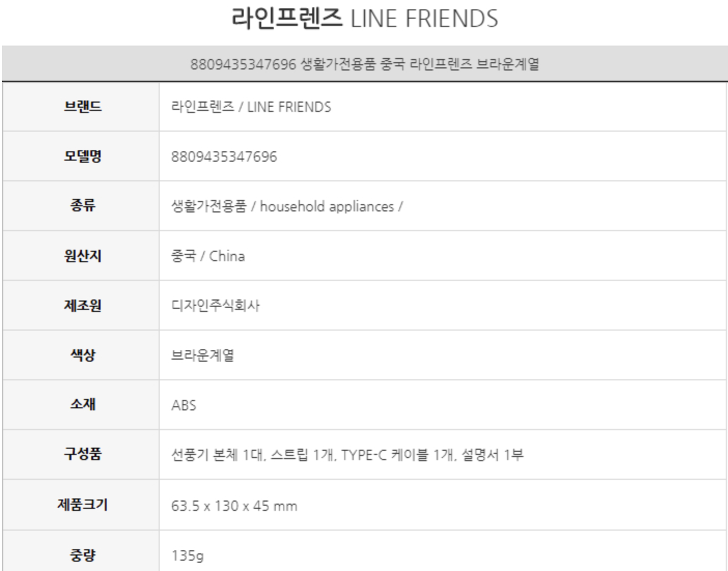
Task: Click the gray product summary header row
Action: [x=364, y=64]
